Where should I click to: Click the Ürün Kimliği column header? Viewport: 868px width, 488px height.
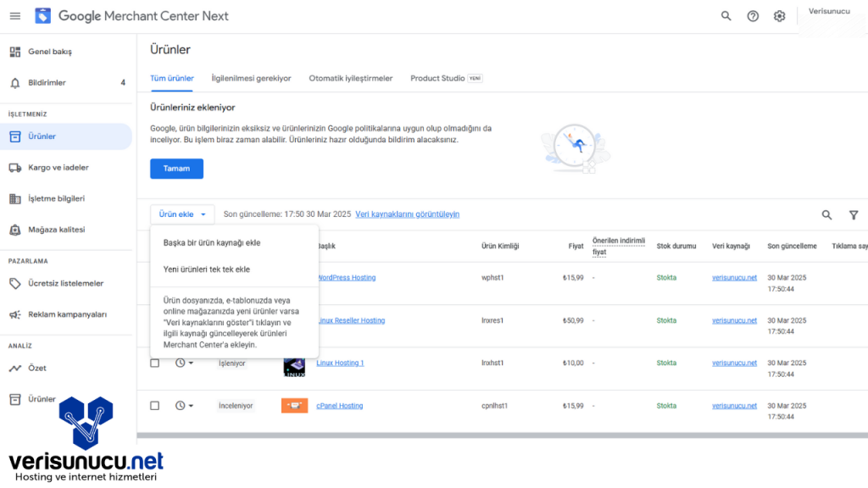[500, 247]
